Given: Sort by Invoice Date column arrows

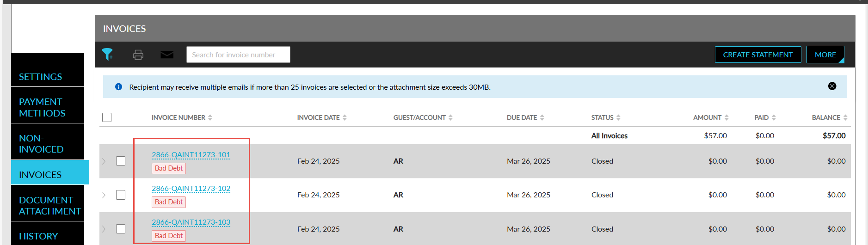Looking at the screenshot, I should tap(345, 117).
